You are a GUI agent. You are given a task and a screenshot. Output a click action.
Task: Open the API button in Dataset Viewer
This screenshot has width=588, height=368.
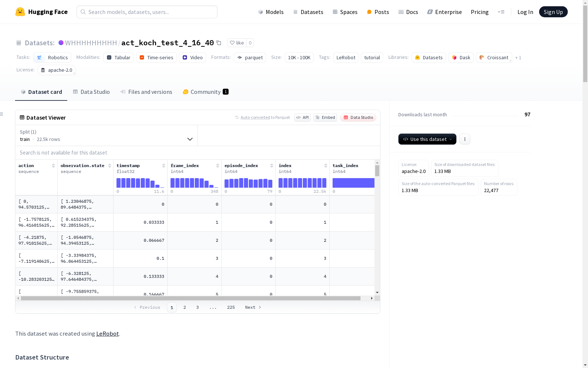tap(302, 117)
